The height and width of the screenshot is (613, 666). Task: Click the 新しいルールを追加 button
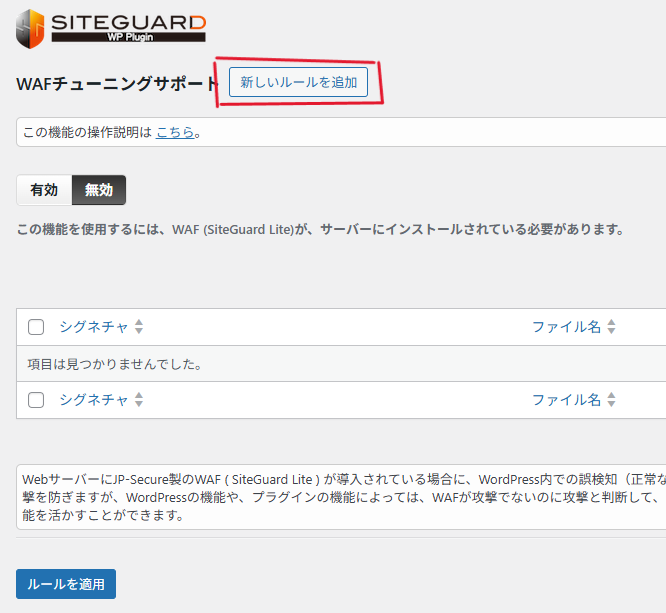298,82
